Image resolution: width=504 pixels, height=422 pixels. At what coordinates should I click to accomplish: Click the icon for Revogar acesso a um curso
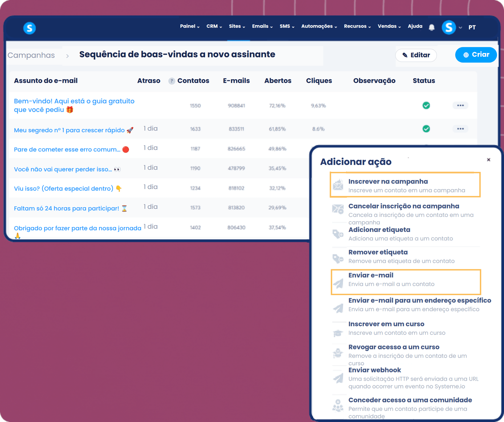(338, 353)
